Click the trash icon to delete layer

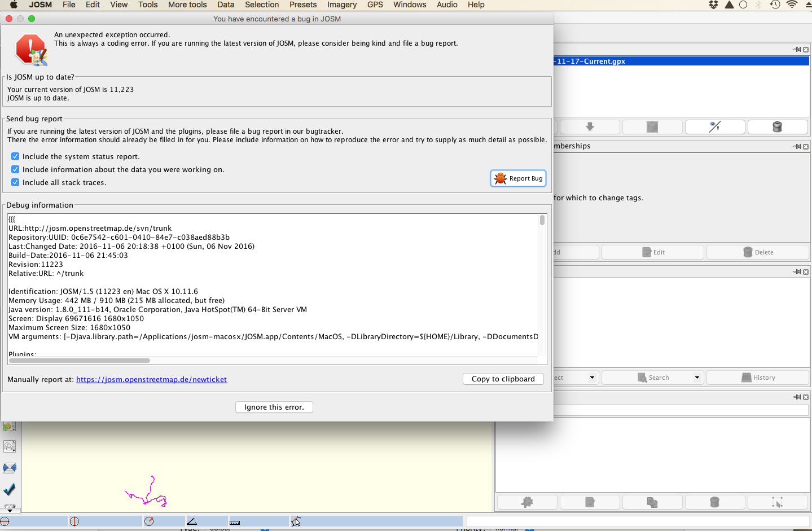777,127
